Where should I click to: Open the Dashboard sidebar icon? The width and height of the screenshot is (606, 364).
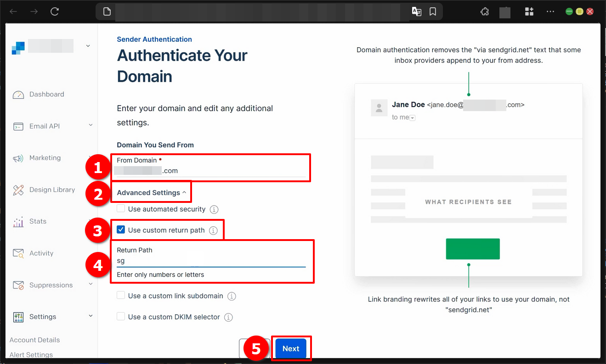click(x=18, y=94)
